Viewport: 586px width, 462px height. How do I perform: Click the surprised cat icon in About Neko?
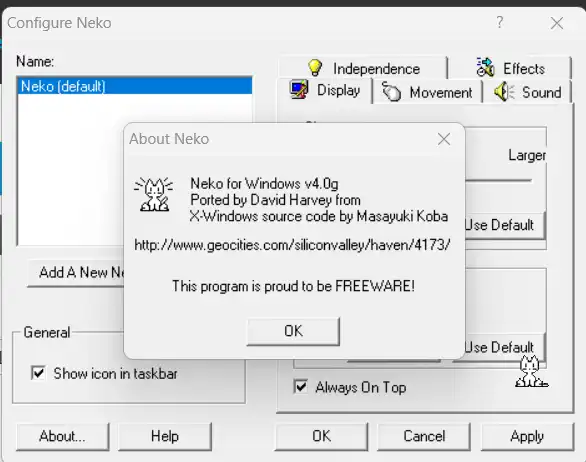pyautogui.click(x=154, y=194)
